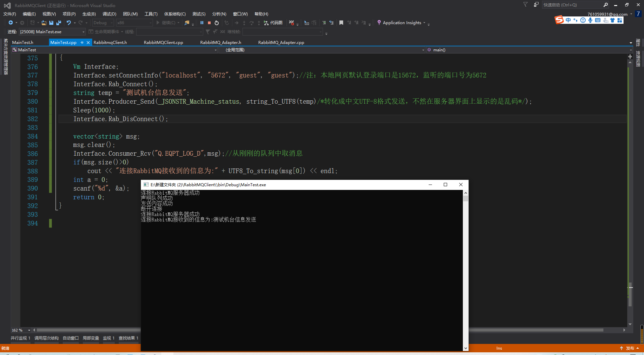This screenshot has width=644, height=355.
Task: Open the notifications flag showing 7
Action: 638,14
